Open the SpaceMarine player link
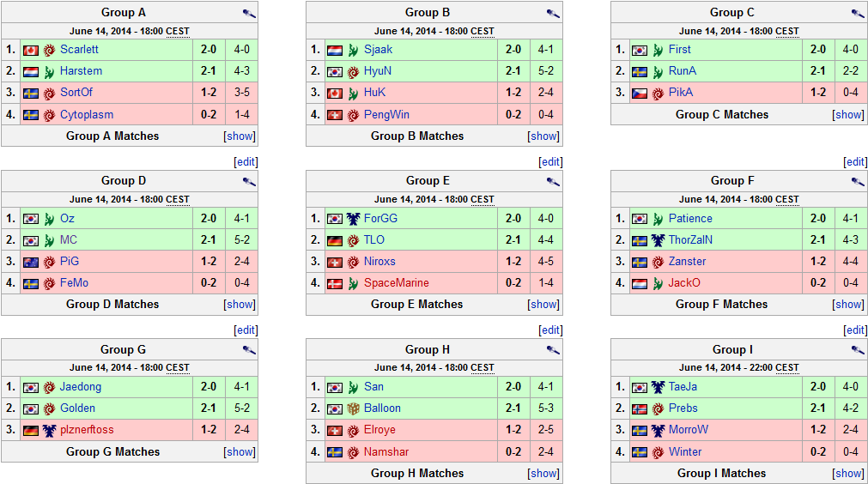The image size is (868, 484). point(396,283)
